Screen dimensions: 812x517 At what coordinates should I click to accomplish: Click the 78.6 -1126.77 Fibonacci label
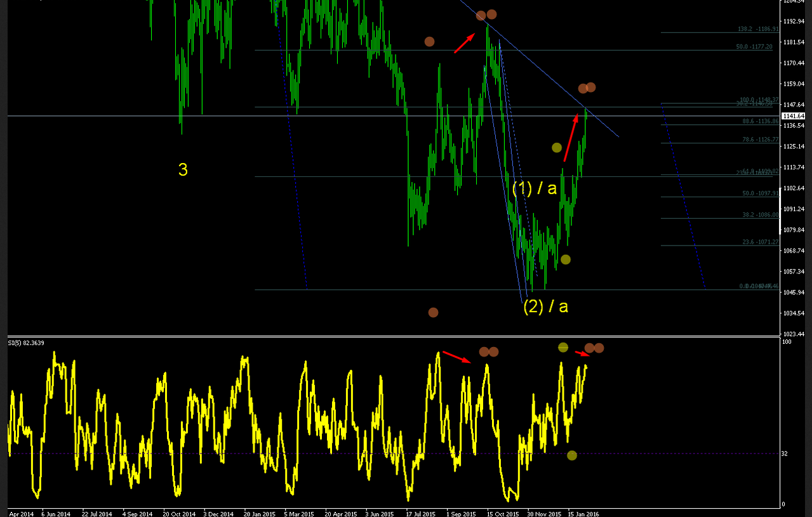click(760, 140)
